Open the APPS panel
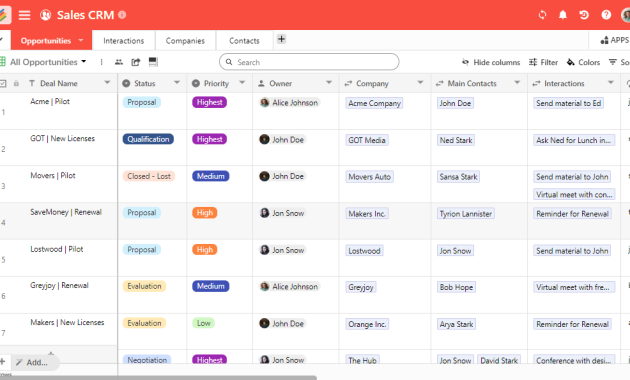Viewport: 630px width, 380px height. click(614, 40)
